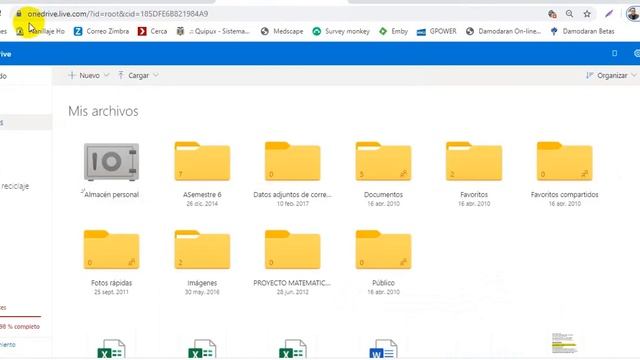Image resolution: width=640 pixels, height=360 pixels.
Task: Open the Correo Zimbra bookmark
Action: (x=101, y=31)
